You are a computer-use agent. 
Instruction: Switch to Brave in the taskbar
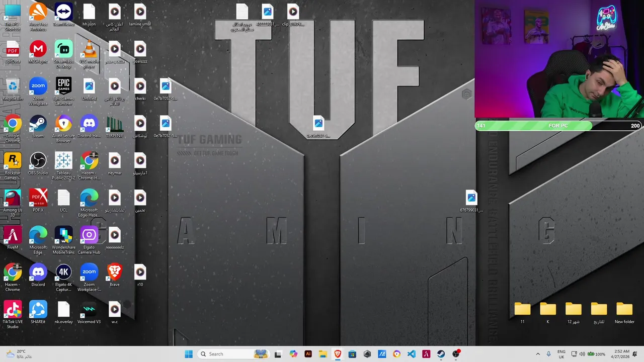tap(338, 354)
